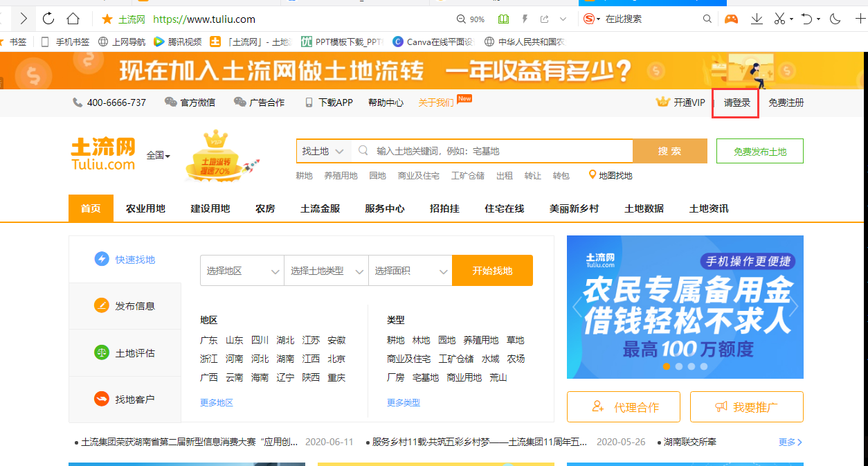Select 土地评估 sidebar item

tap(125, 353)
